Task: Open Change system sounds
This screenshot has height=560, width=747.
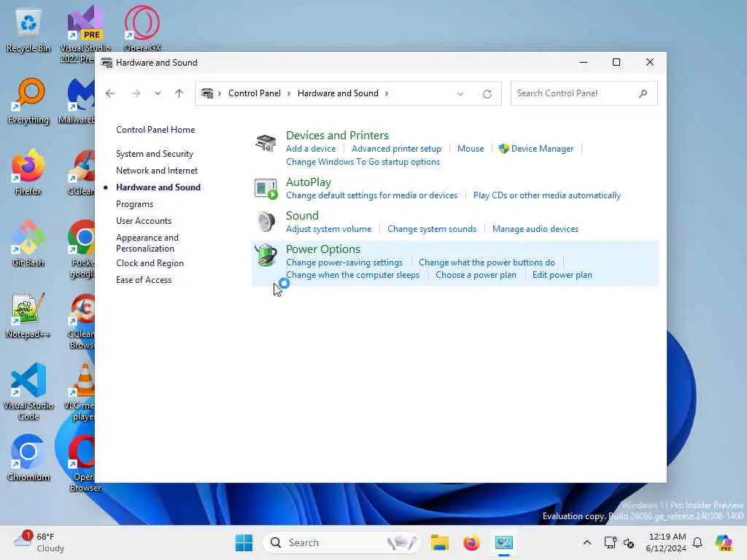Action: 432,228
